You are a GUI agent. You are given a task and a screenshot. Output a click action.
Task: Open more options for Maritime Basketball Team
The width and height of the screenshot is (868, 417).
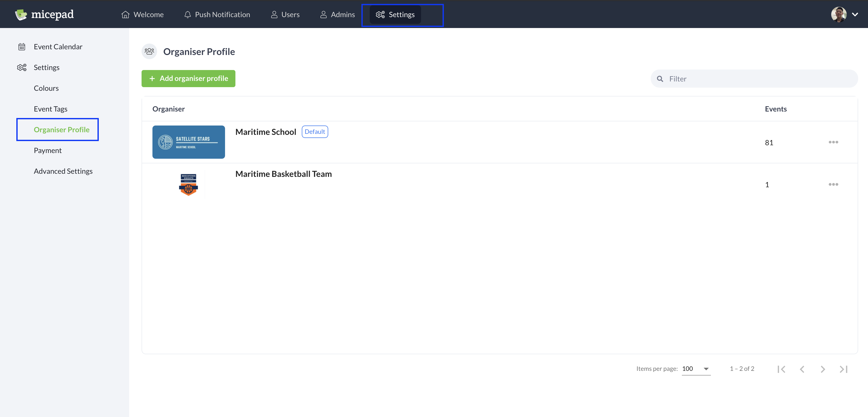pos(833,184)
